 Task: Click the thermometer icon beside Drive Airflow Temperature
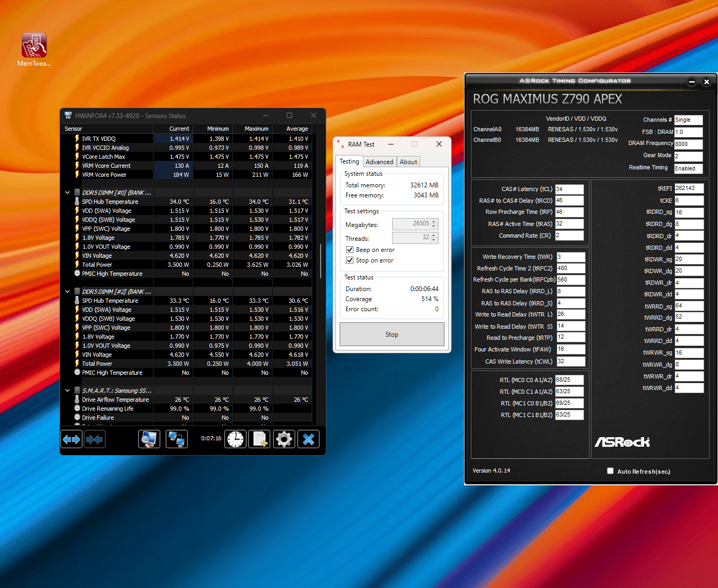(77, 400)
